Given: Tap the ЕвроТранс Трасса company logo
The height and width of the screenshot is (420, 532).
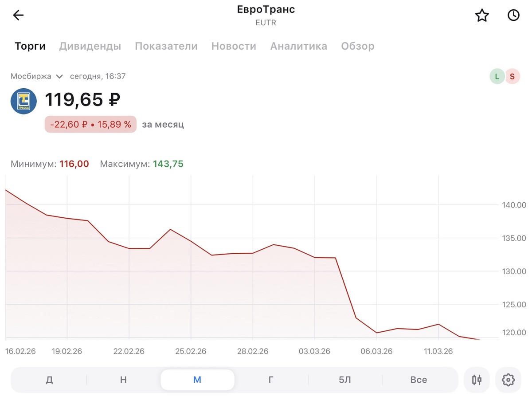Looking at the screenshot, I should pos(23,101).
